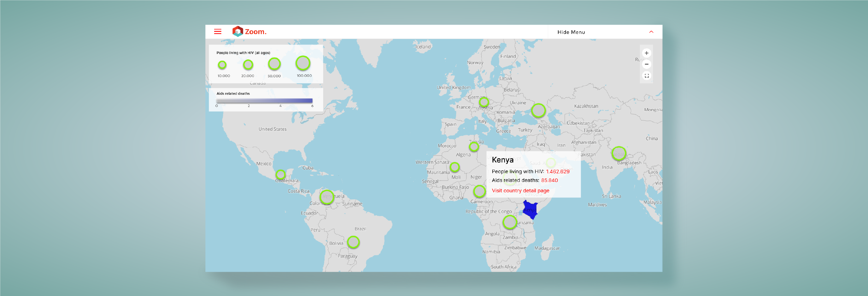Click the circle marker near Guatemala
The height and width of the screenshot is (296, 868).
[x=280, y=174]
